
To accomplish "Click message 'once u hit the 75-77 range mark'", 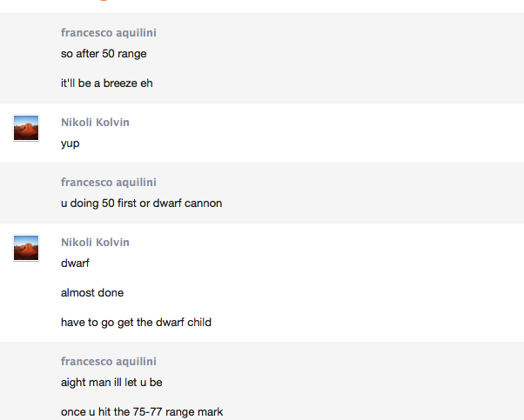I will [142, 412].
